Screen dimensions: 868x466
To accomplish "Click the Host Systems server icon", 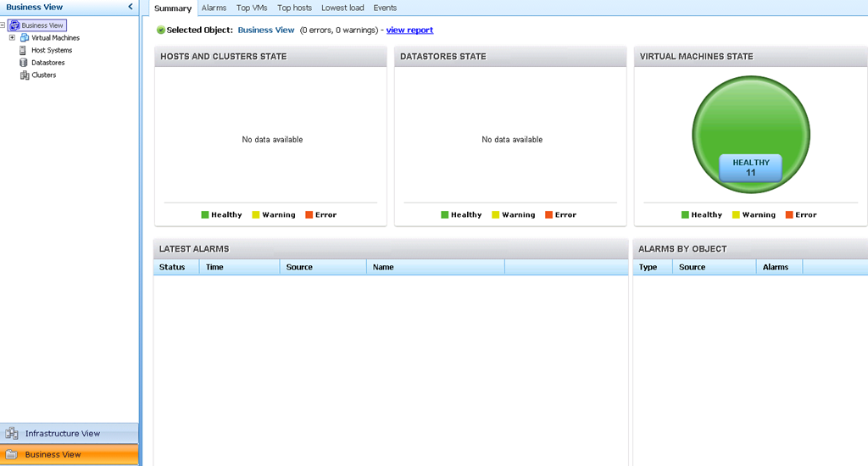I will pyautogui.click(x=24, y=51).
